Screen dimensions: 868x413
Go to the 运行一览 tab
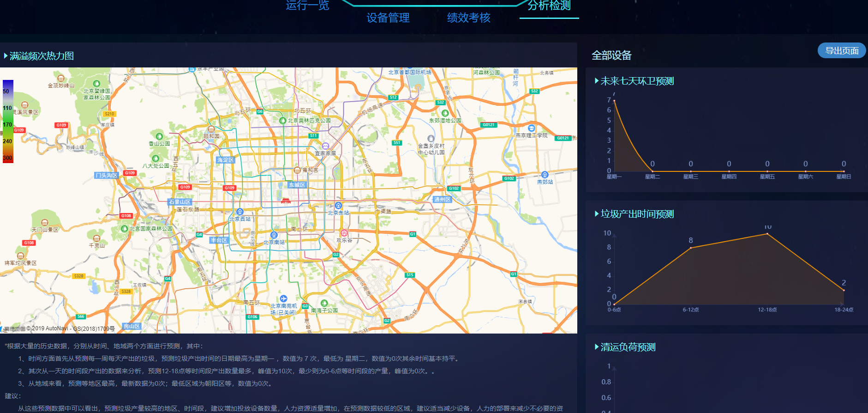point(307,6)
